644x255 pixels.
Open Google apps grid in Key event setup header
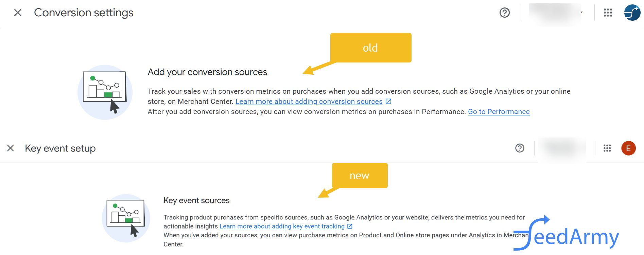click(x=607, y=148)
